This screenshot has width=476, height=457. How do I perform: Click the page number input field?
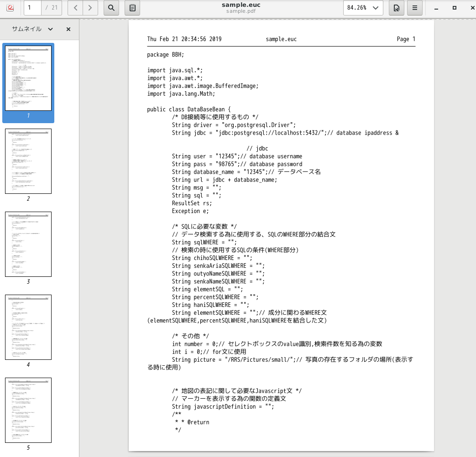(32, 8)
